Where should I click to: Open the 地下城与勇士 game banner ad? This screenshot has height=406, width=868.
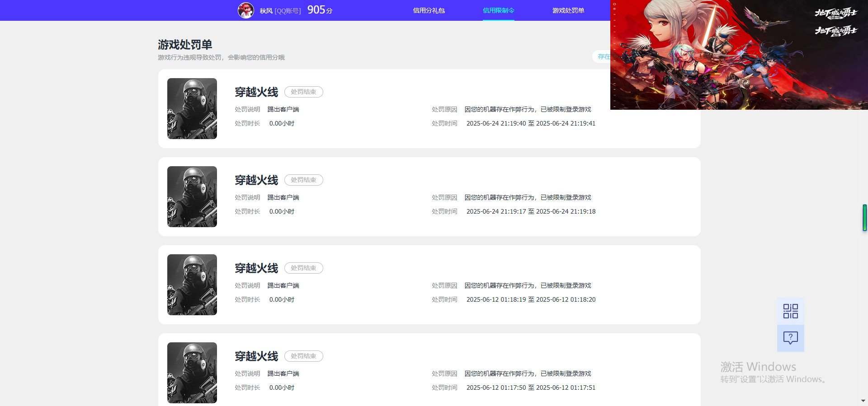click(739, 55)
